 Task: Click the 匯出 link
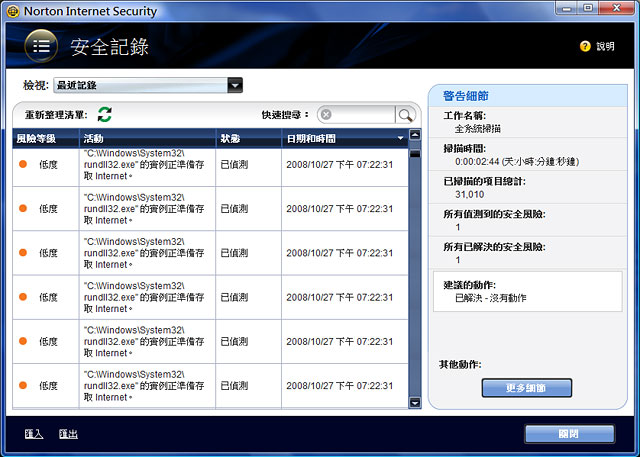(x=68, y=434)
